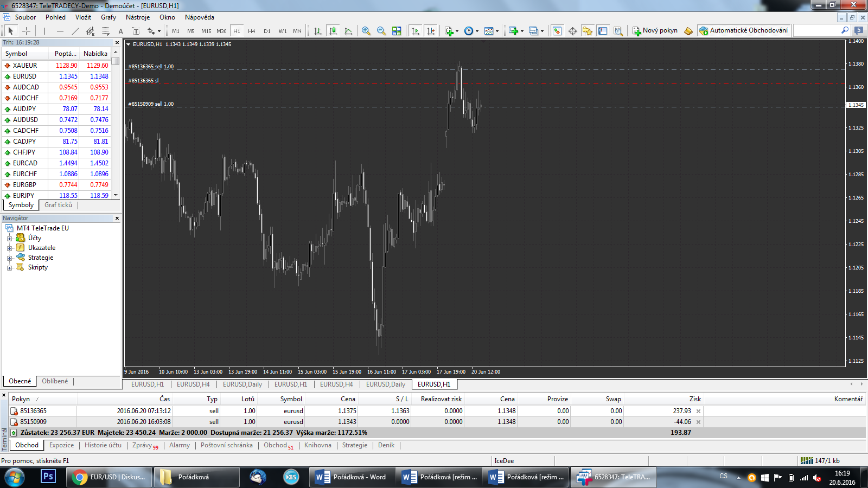Switch to Historie účtu tab
The image size is (868, 488).
click(103, 445)
